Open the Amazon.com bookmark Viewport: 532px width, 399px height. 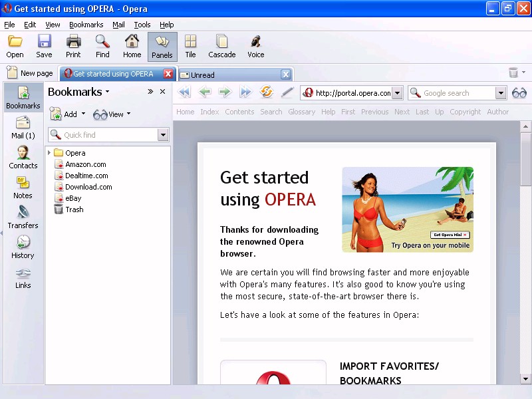click(85, 164)
